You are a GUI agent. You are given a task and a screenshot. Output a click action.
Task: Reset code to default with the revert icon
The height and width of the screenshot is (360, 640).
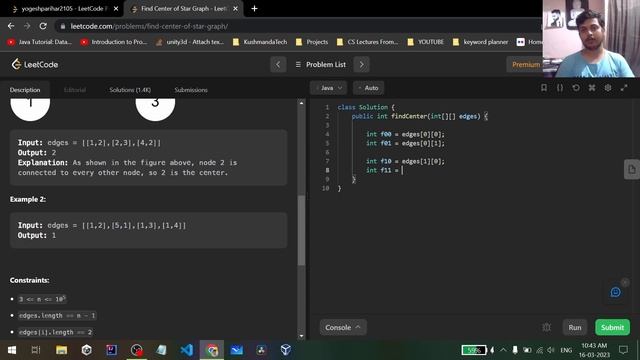(576, 88)
